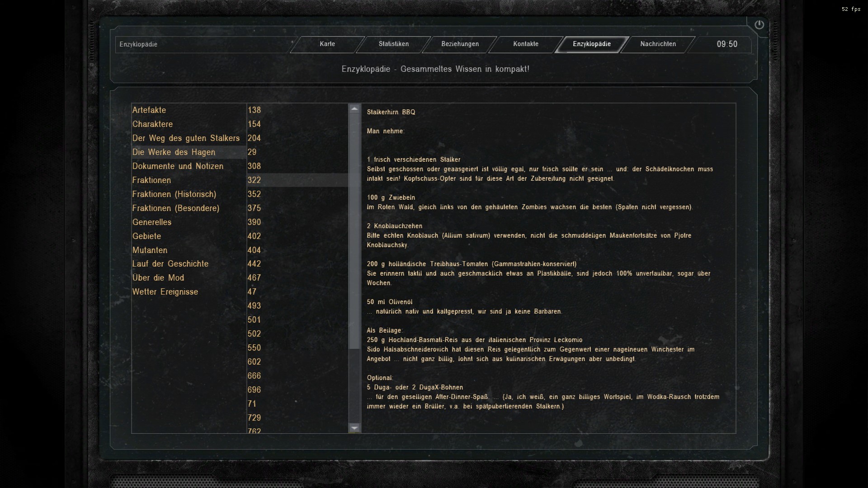Select the Über die Mod category
The height and width of the screenshot is (488, 868).
pyautogui.click(x=158, y=278)
